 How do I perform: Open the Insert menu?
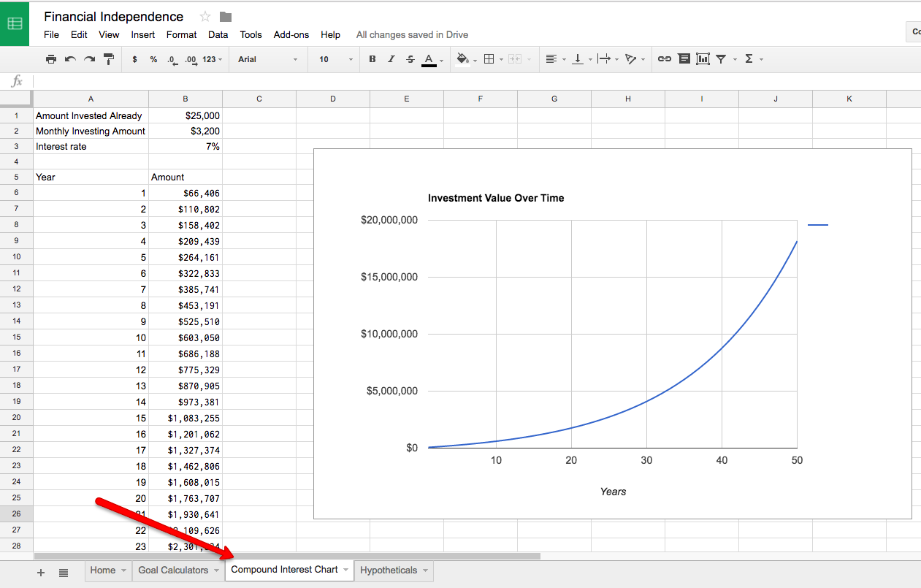point(143,34)
